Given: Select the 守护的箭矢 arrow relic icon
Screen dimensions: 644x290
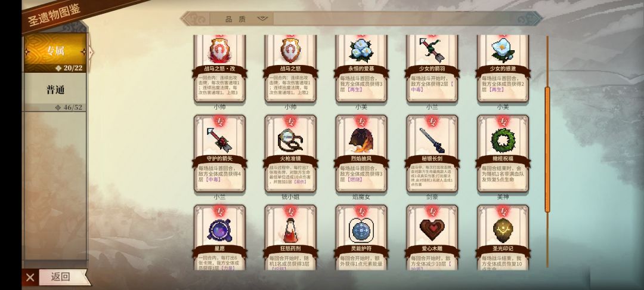Looking at the screenshot, I should (219, 140).
